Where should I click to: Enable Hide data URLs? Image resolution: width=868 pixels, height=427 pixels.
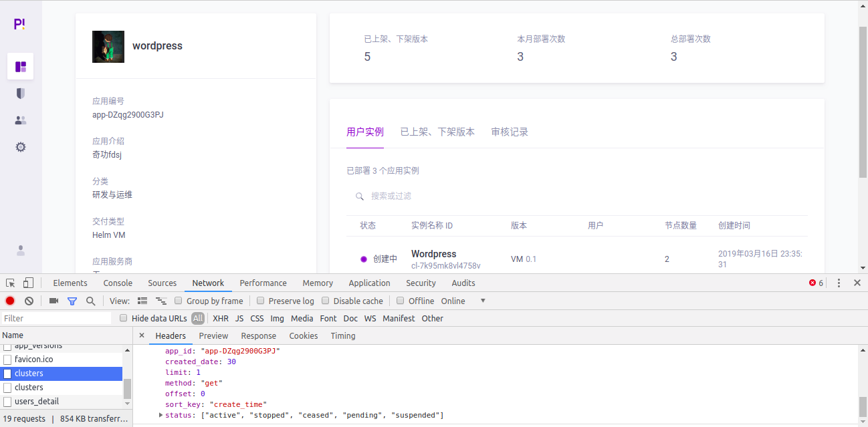point(123,318)
